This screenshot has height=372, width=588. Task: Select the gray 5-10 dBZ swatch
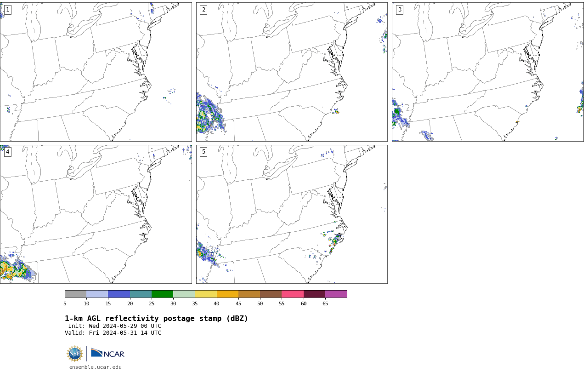tap(76, 294)
